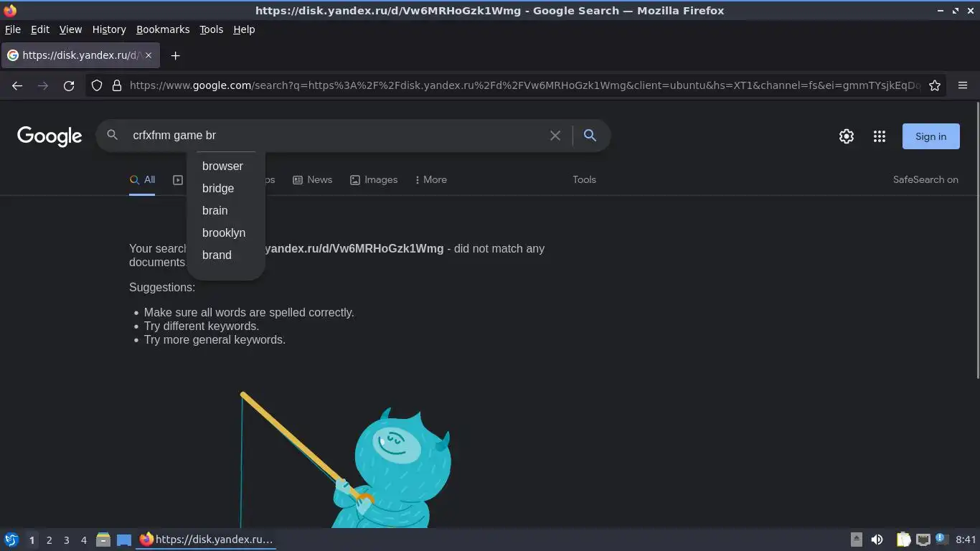Click the site security padlock icon
This screenshot has height=551, width=980.
[x=117, y=85]
